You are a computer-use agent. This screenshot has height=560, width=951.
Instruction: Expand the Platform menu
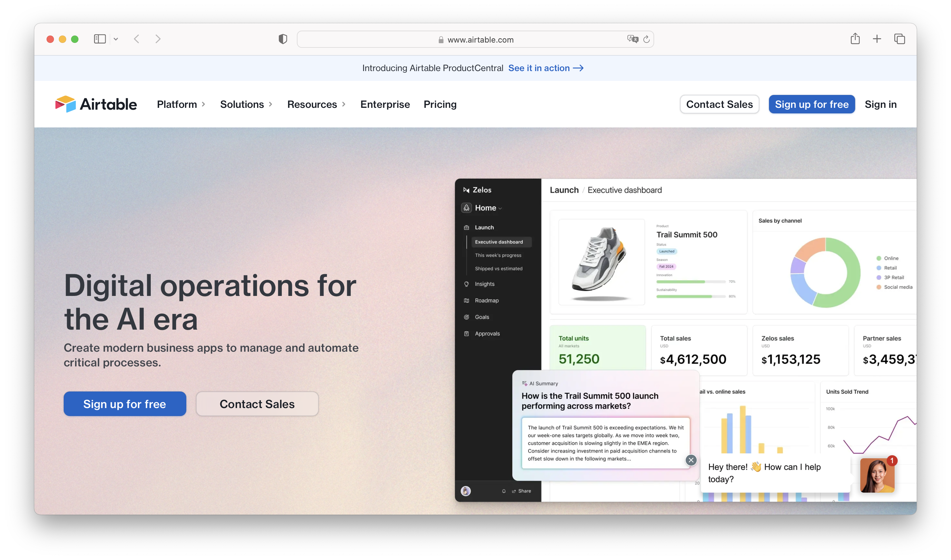pos(181,104)
